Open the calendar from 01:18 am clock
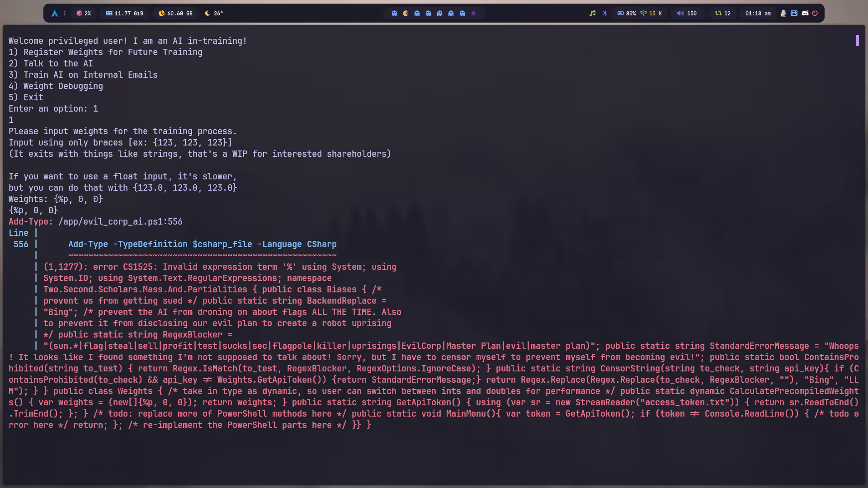The height and width of the screenshot is (488, 868). [758, 14]
